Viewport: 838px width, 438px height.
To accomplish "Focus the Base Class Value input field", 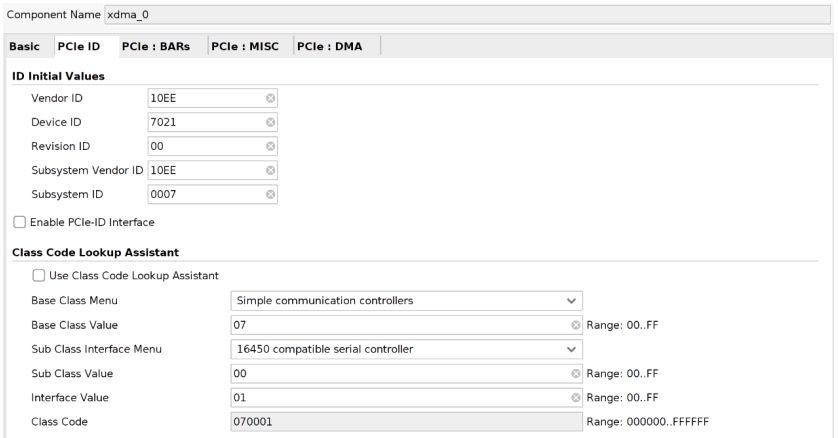I will (406, 325).
